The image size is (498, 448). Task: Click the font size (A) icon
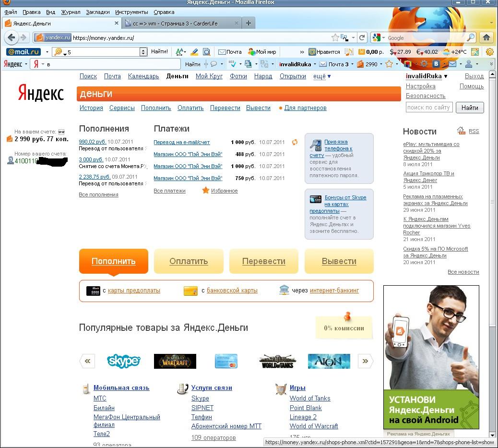click(180, 51)
